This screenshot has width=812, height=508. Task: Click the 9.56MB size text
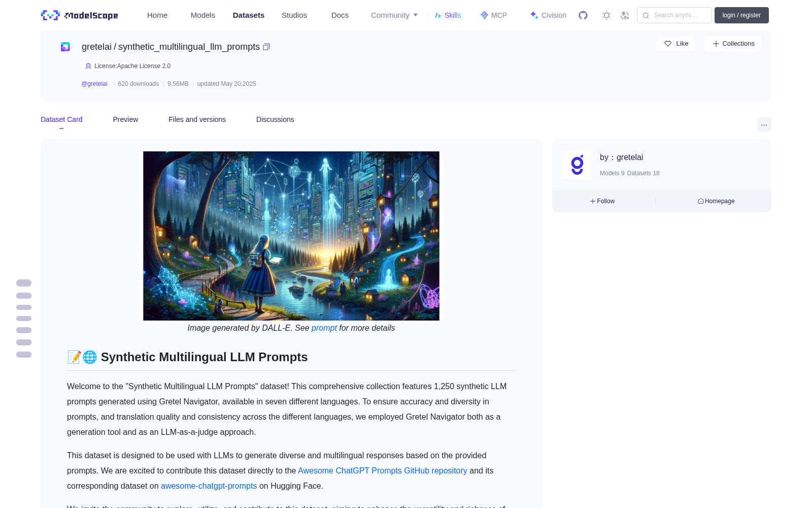click(x=178, y=84)
